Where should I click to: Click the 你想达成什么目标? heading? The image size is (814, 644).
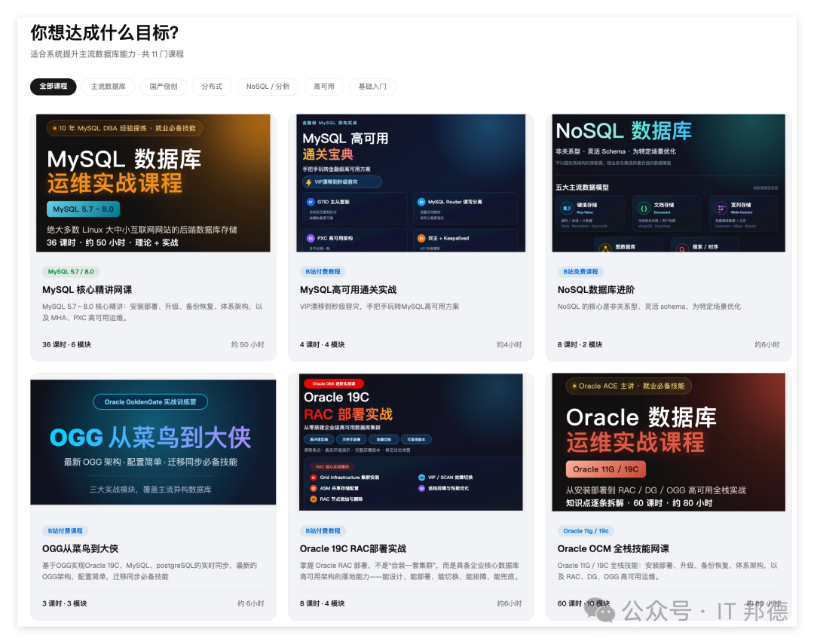tap(104, 32)
